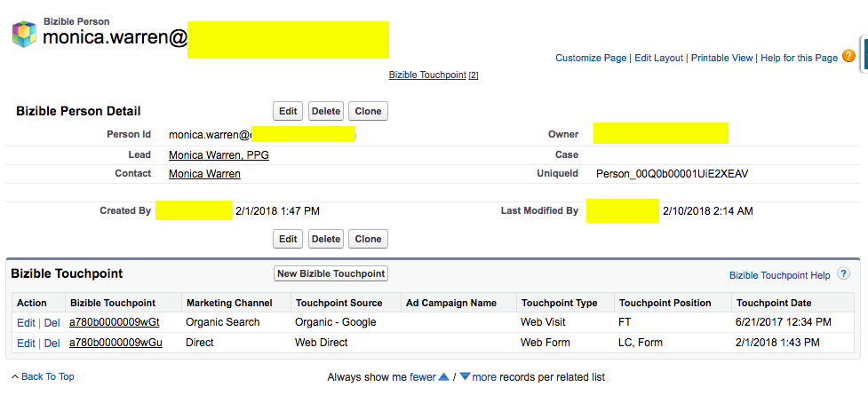
Task: Click the bottom Edit button below Created By
Action: click(288, 239)
